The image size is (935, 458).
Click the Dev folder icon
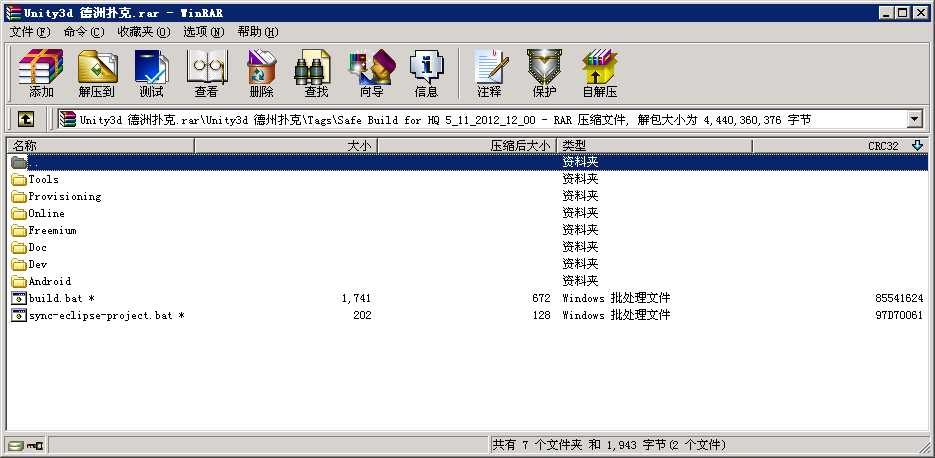(x=19, y=265)
